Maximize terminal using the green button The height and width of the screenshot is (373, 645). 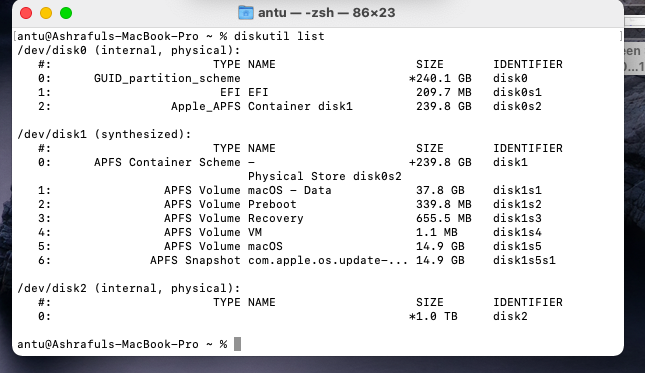tap(66, 13)
